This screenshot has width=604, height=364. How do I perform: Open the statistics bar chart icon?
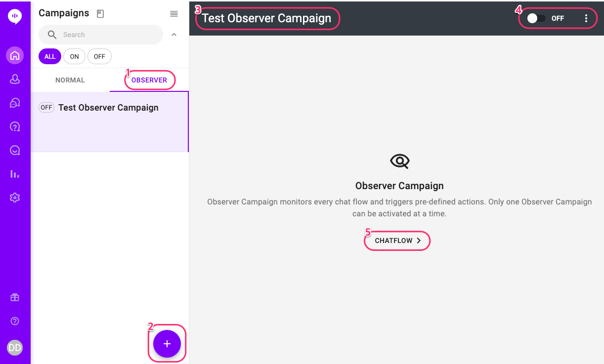(x=15, y=174)
